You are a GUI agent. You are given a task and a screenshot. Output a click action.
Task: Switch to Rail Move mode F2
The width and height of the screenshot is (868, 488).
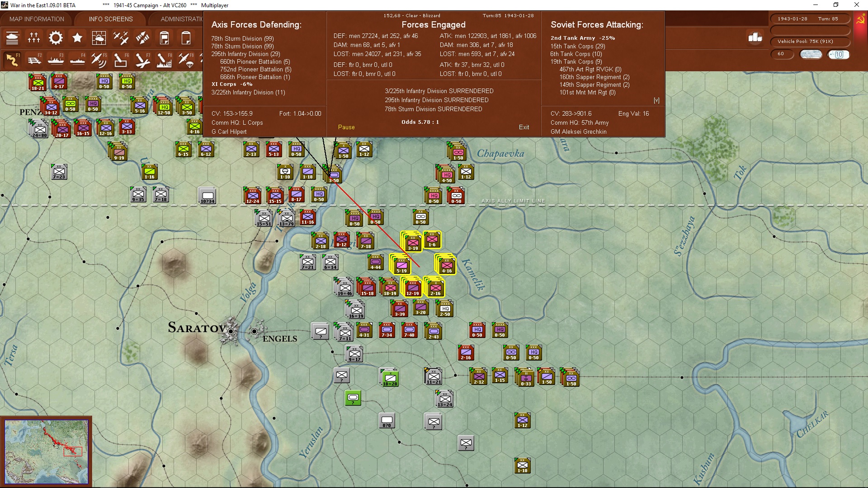click(x=34, y=60)
